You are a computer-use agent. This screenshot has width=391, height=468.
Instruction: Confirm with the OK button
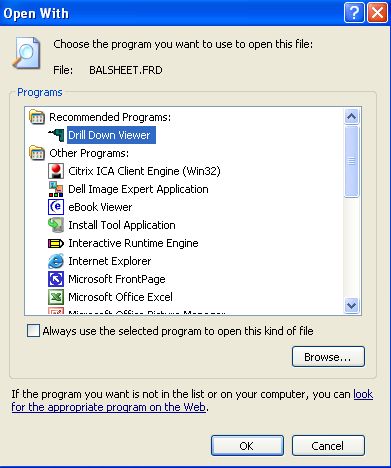(x=247, y=446)
